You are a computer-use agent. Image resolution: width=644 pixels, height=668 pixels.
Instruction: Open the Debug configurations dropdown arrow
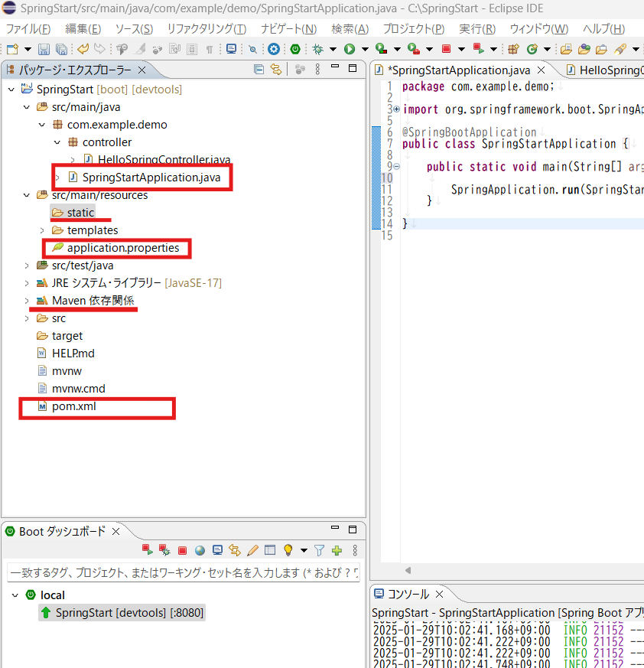(333, 50)
